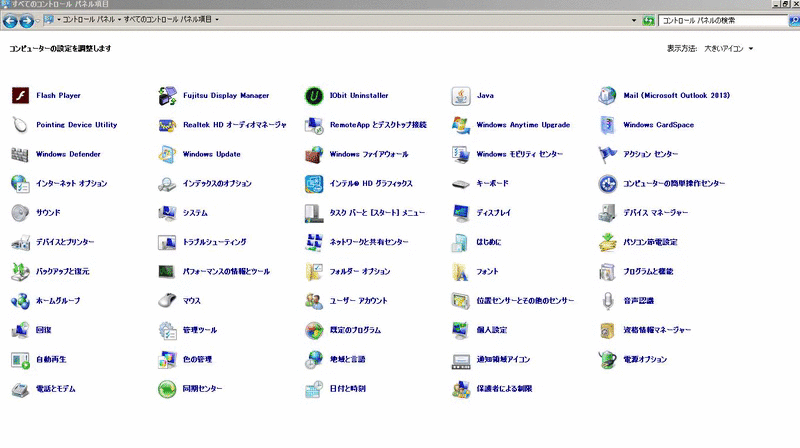Open Windows Anytime Upgrade icon
The width and height of the screenshot is (800, 448).
[461, 125]
